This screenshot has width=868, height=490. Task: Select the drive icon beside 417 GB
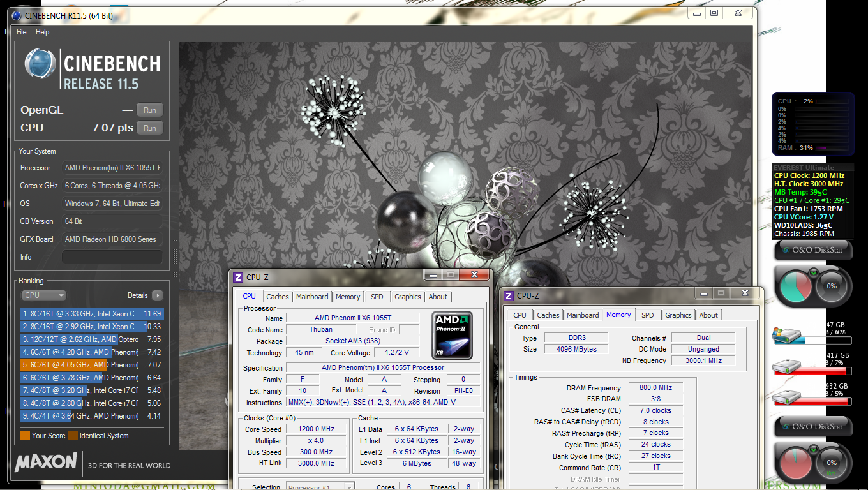(786, 367)
